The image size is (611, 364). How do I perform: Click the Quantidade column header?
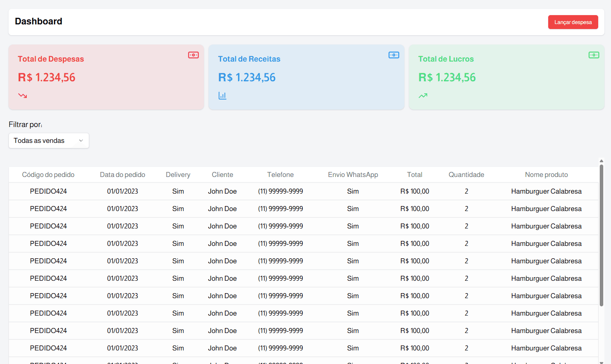[466, 175]
